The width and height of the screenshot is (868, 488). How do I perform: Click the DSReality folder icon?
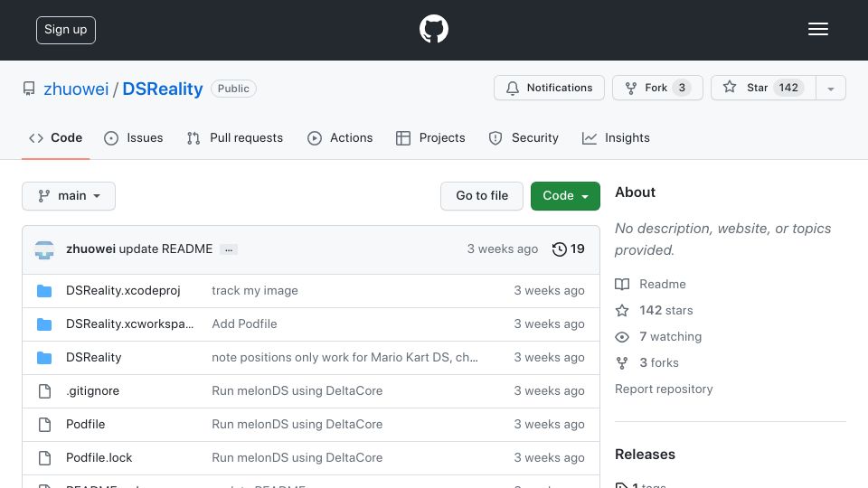coord(44,358)
